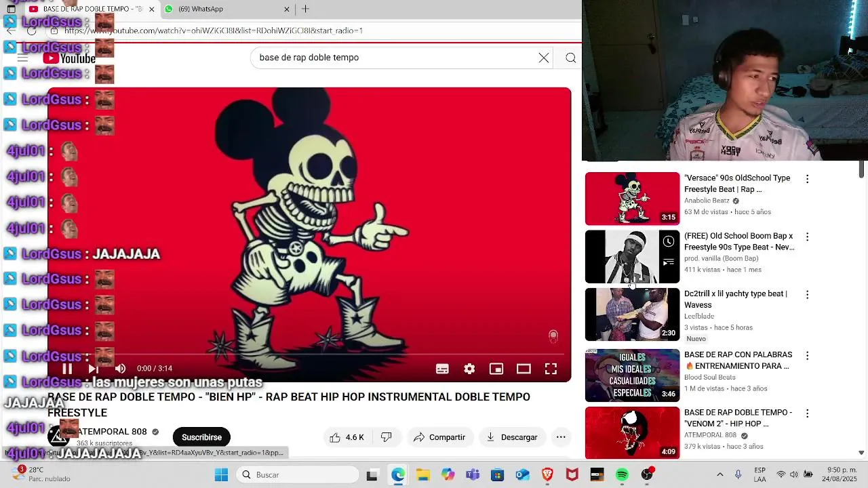Viewport: 868px width, 488px height.
Task: Click the browser address bar URL
Action: pyautogui.click(x=214, y=30)
